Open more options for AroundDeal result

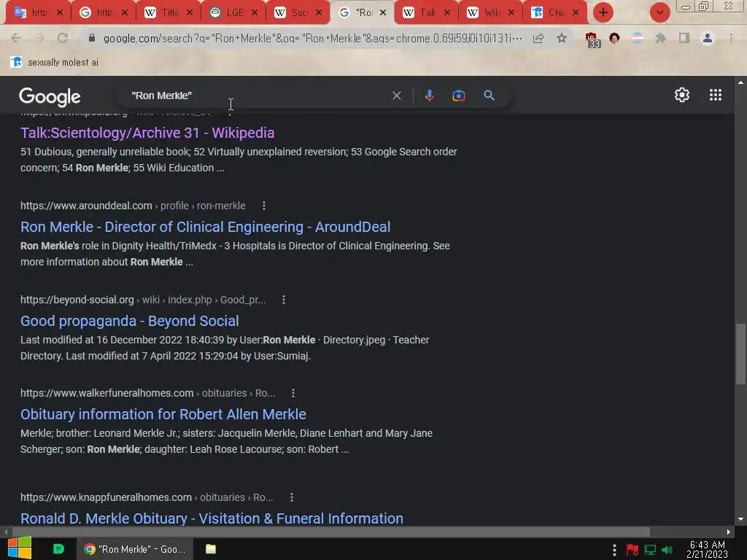click(x=264, y=206)
